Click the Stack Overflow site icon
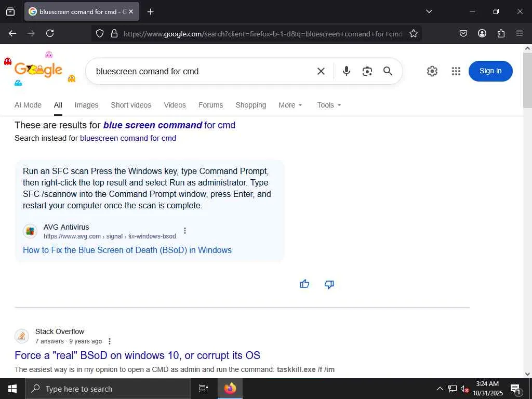 [22, 336]
